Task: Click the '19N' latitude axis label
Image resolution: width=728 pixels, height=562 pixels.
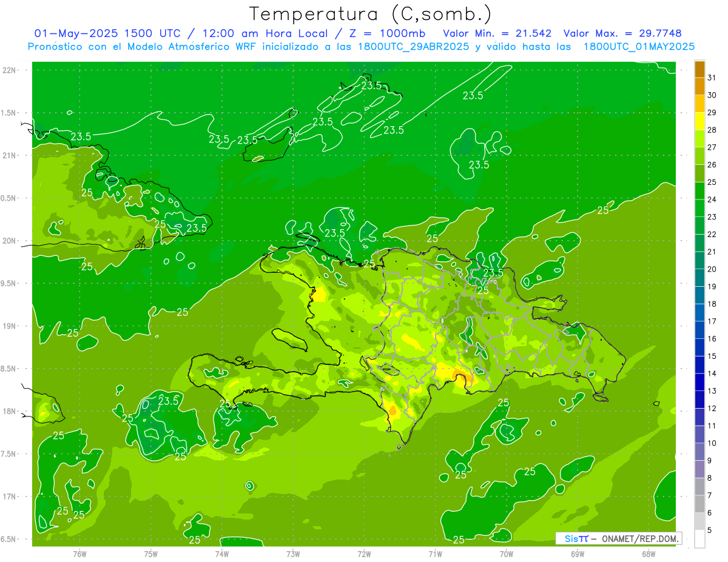Action: 10,326
